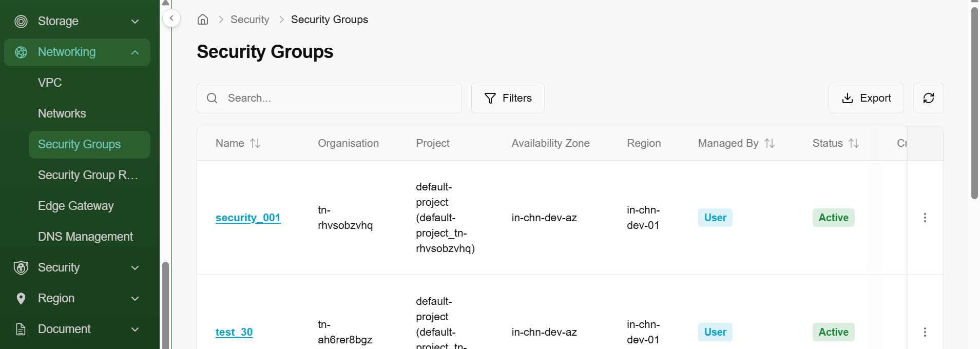Screen dimensions: 980x349
Task: Collapse the sidebar with arrow button
Action: (171, 18)
